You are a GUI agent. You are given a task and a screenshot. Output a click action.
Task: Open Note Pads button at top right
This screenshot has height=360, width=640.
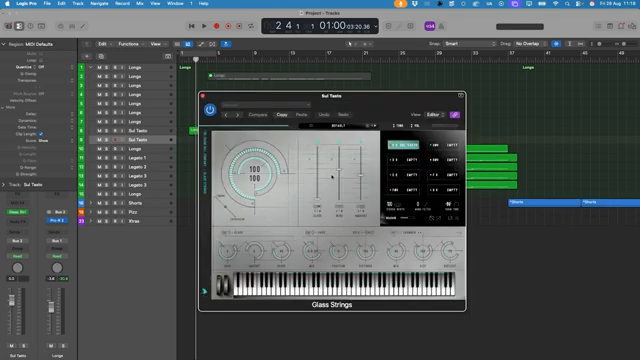coord(610,26)
